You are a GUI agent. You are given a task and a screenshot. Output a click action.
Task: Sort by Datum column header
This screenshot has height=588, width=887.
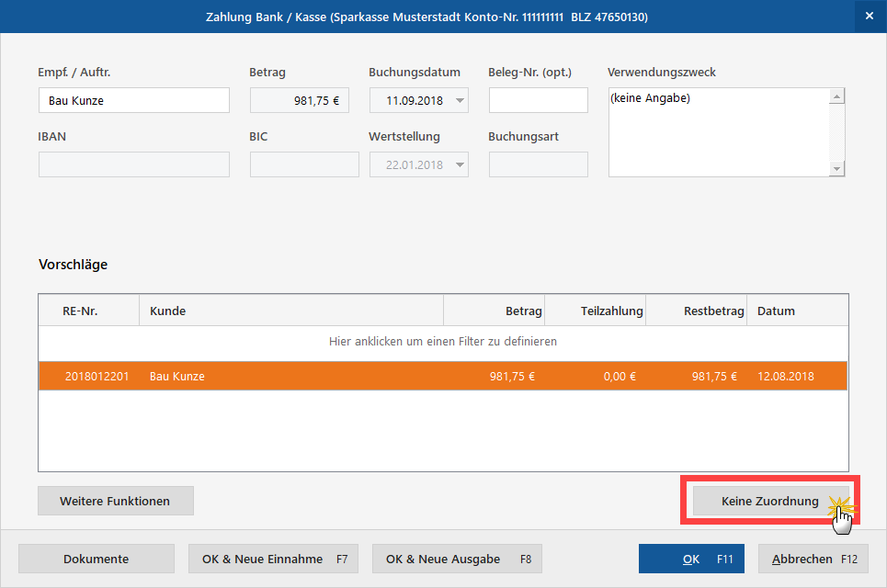pos(798,311)
